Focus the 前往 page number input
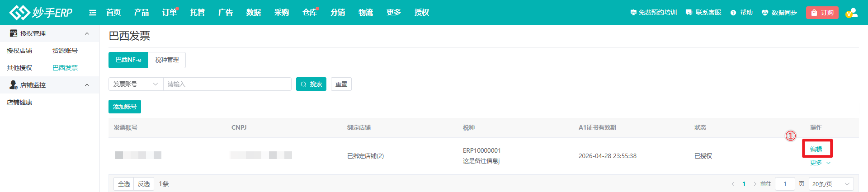Screen dimensions: 868x192 pos(785,184)
